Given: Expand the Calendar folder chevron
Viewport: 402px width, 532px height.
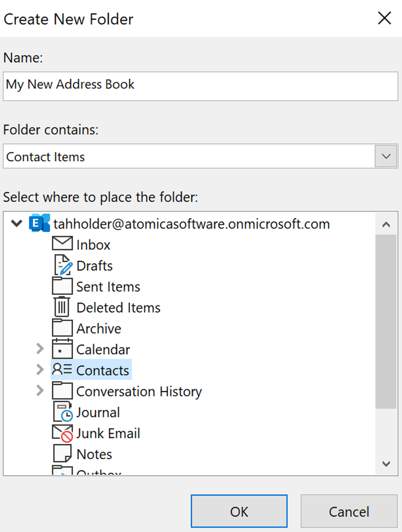Looking at the screenshot, I should pyautogui.click(x=39, y=349).
